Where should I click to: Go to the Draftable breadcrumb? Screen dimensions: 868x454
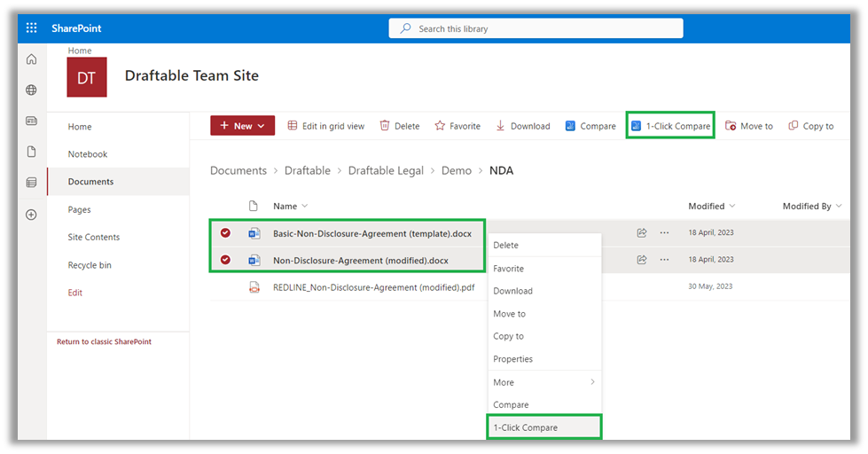tap(308, 170)
